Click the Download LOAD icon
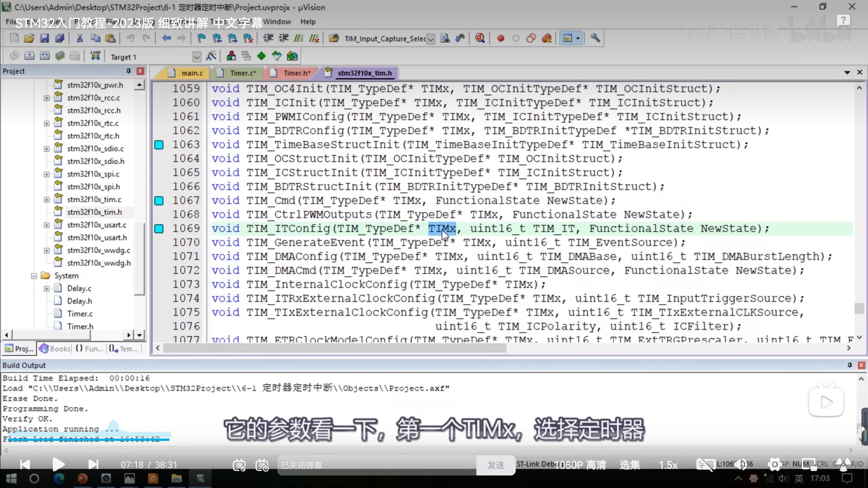Image resolution: width=868 pixels, height=488 pixels. click(x=95, y=56)
